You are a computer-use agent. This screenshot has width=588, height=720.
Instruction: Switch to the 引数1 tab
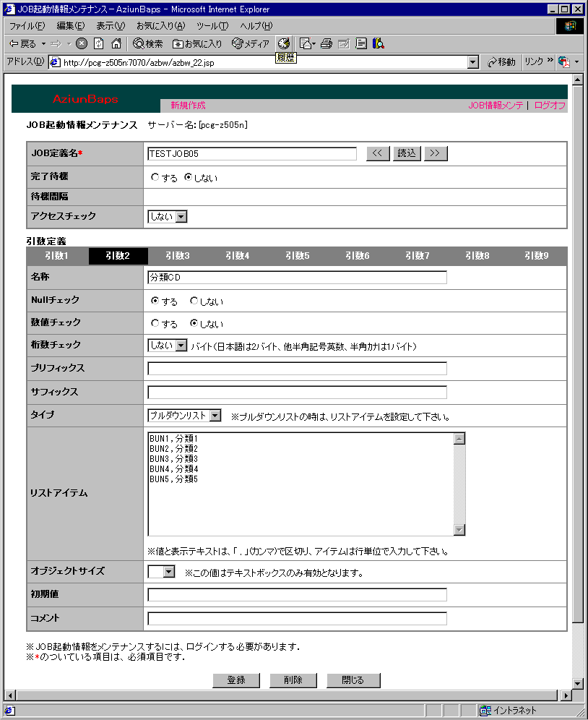coord(56,256)
